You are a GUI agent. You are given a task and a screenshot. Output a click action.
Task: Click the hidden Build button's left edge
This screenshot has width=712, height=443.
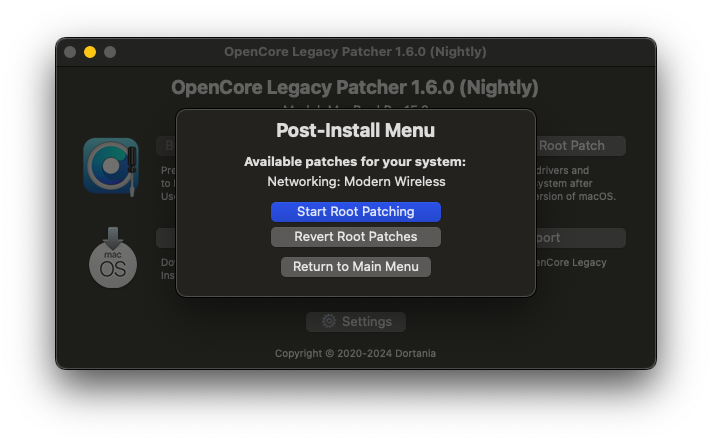coord(166,146)
